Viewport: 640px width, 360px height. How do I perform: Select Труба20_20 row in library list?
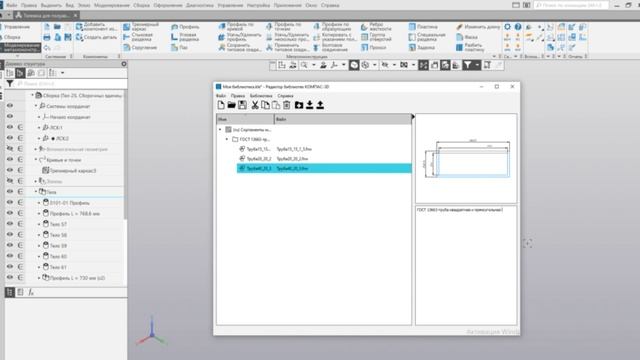[324, 158]
